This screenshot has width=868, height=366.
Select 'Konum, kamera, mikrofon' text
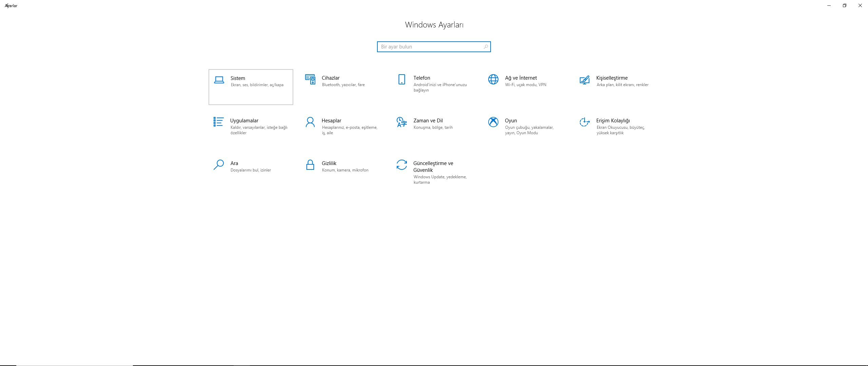(x=345, y=170)
